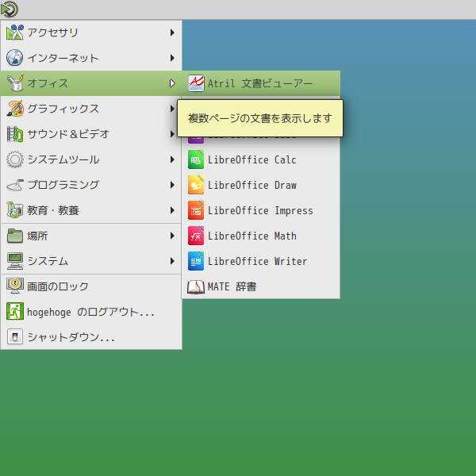Launch Atril 文書ビューアー
This screenshot has height=476, width=476.
pyautogui.click(x=261, y=83)
